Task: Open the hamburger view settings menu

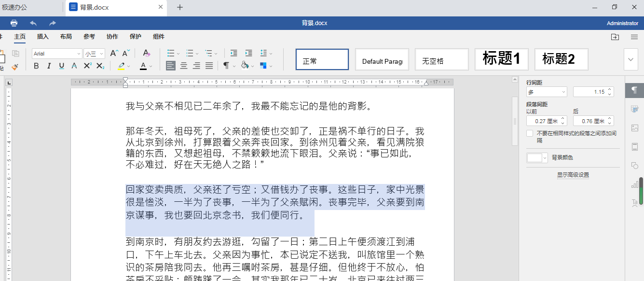Action: pos(634,37)
